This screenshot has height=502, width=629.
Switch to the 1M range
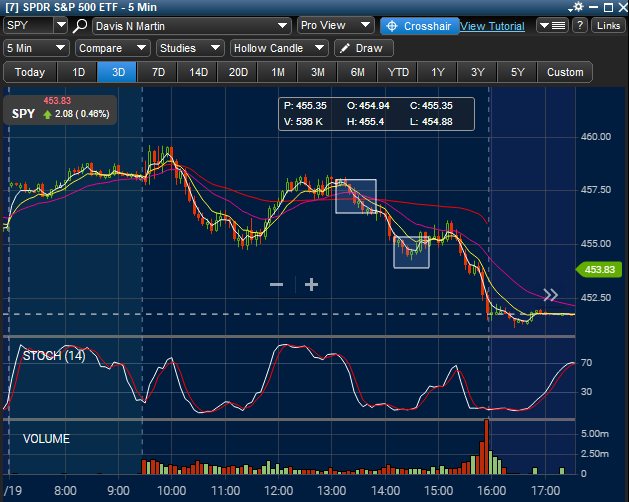coord(278,72)
